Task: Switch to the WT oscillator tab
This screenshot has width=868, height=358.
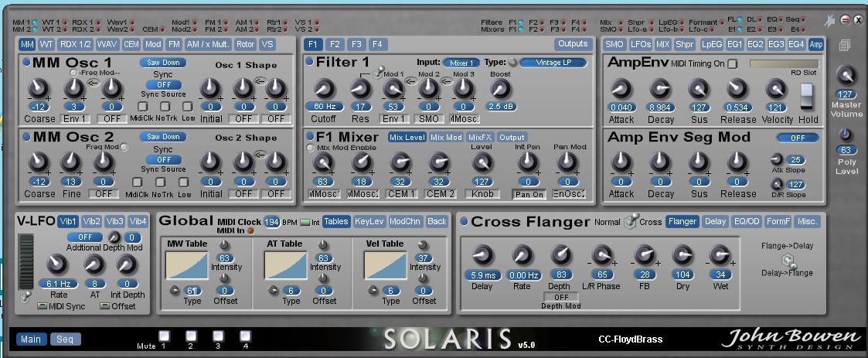Action: tap(46, 44)
